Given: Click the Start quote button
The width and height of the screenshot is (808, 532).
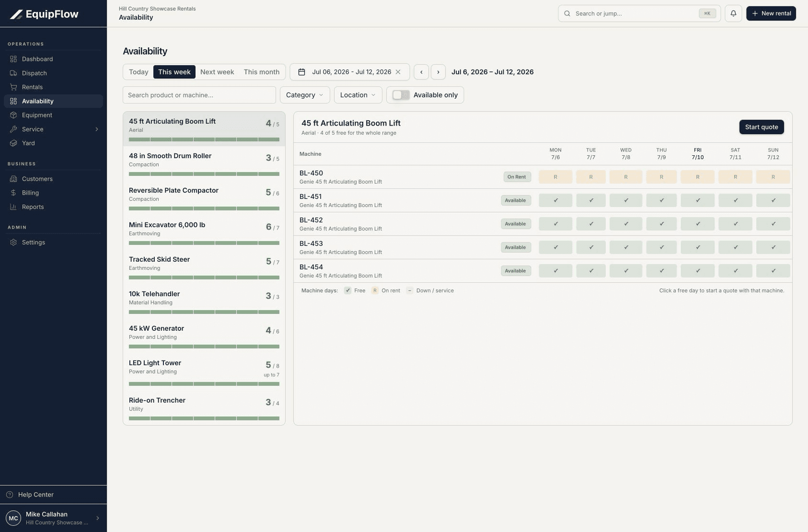Looking at the screenshot, I should 762,127.
